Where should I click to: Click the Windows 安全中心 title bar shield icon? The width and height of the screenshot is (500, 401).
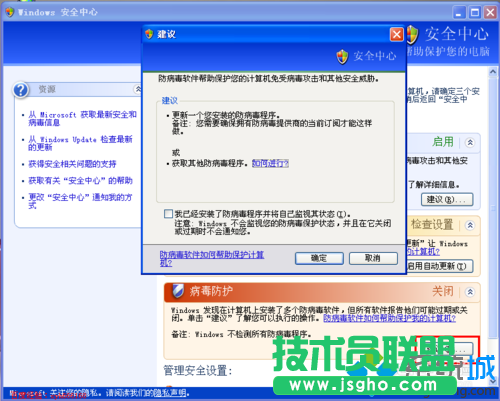pos(10,12)
